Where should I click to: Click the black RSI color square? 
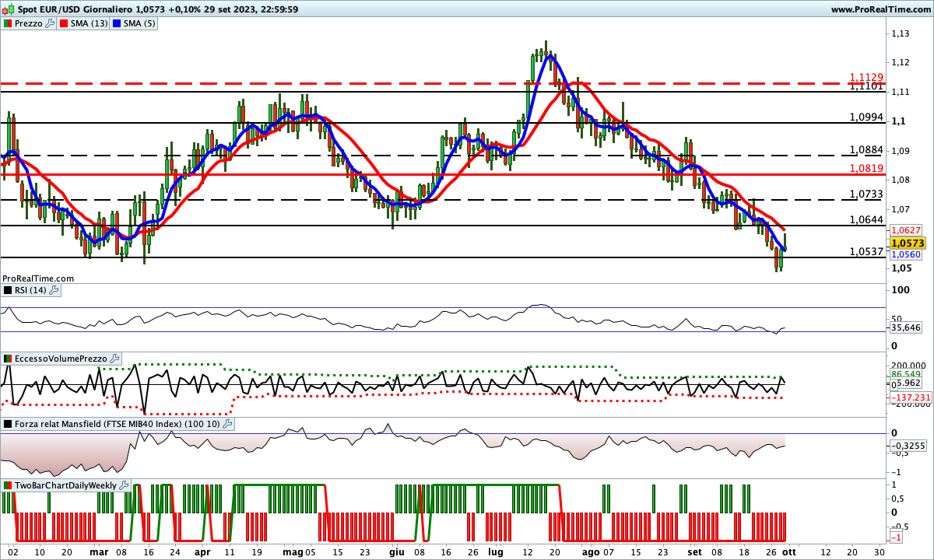click(x=8, y=290)
